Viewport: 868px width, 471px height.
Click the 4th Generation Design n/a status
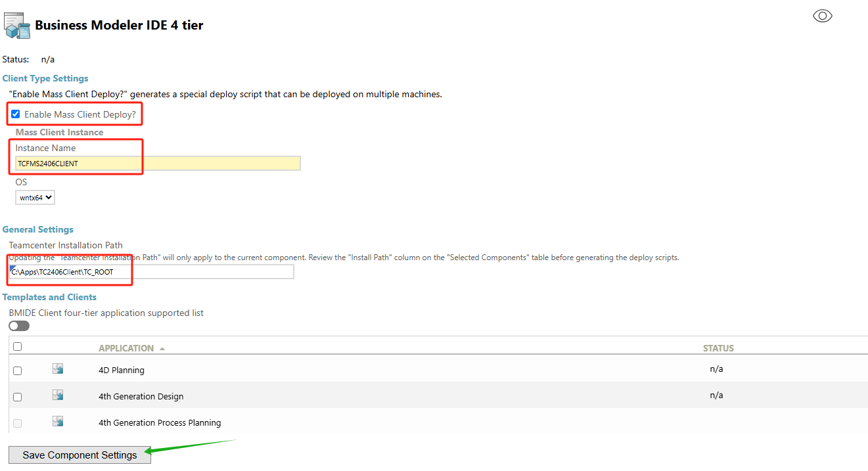click(716, 395)
